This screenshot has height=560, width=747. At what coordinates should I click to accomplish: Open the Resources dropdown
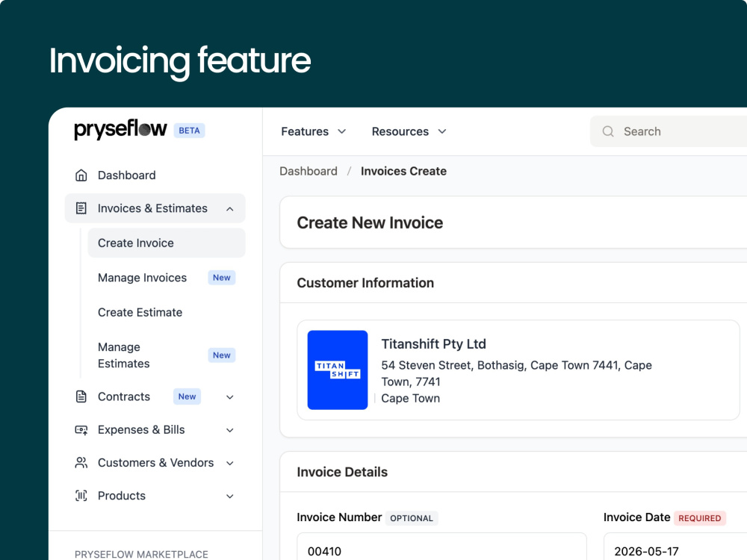click(409, 131)
